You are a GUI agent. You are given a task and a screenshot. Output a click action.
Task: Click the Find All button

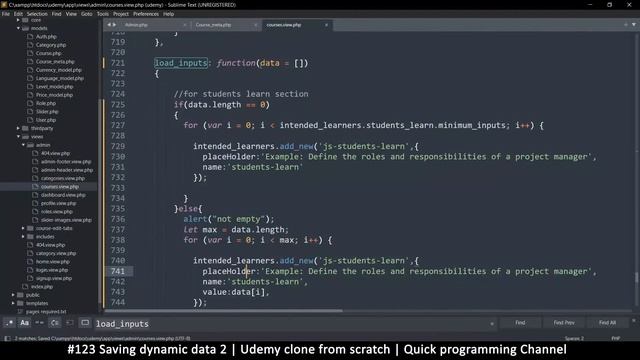click(x=607, y=323)
